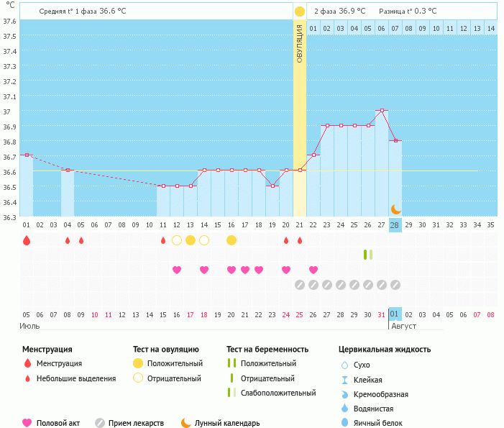This screenshot has height=428, width=504.
Task: Click the '2 фаза 36.9 °C' header text
Action: [339, 12]
